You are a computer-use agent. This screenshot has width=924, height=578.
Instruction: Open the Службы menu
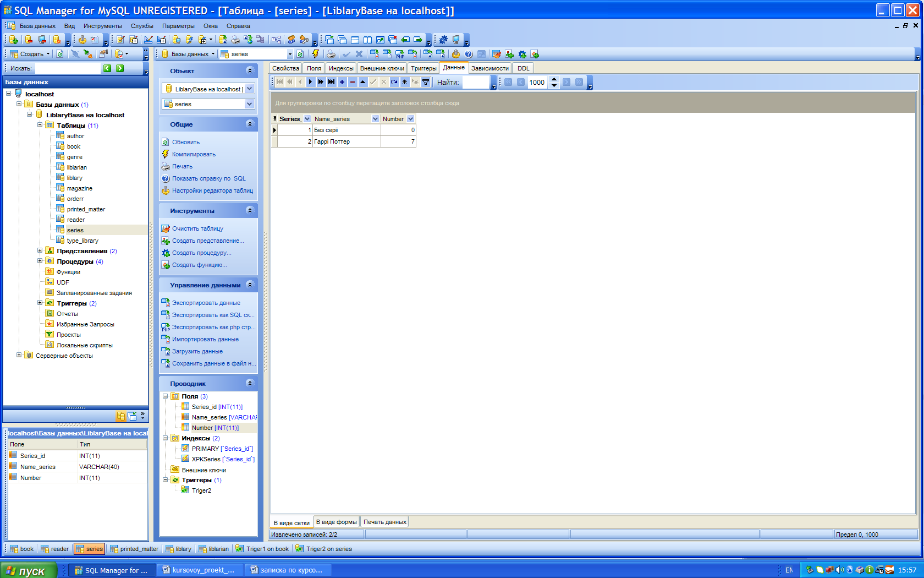(x=142, y=26)
